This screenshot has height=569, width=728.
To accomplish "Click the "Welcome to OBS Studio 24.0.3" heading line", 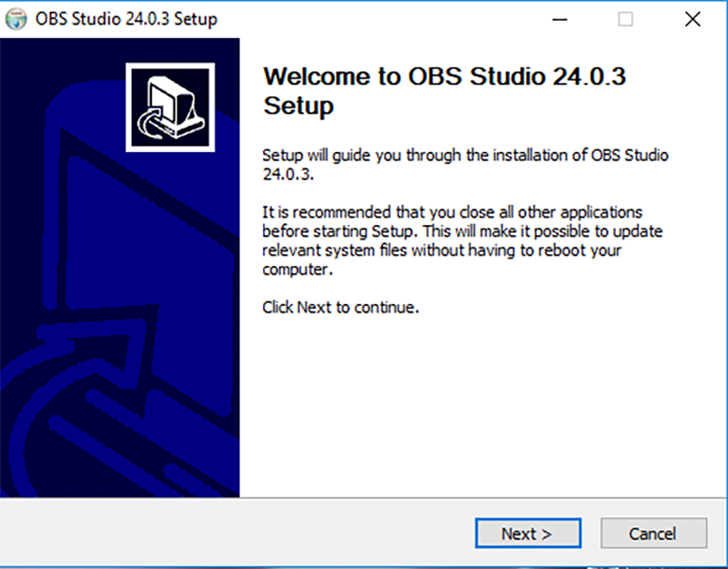I will 444,76.
